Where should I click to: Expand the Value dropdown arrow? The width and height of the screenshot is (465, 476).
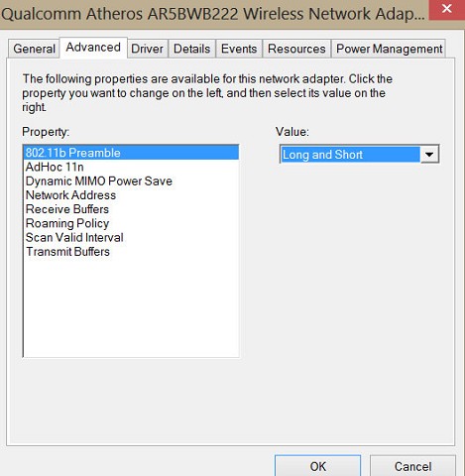coord(429,155)
